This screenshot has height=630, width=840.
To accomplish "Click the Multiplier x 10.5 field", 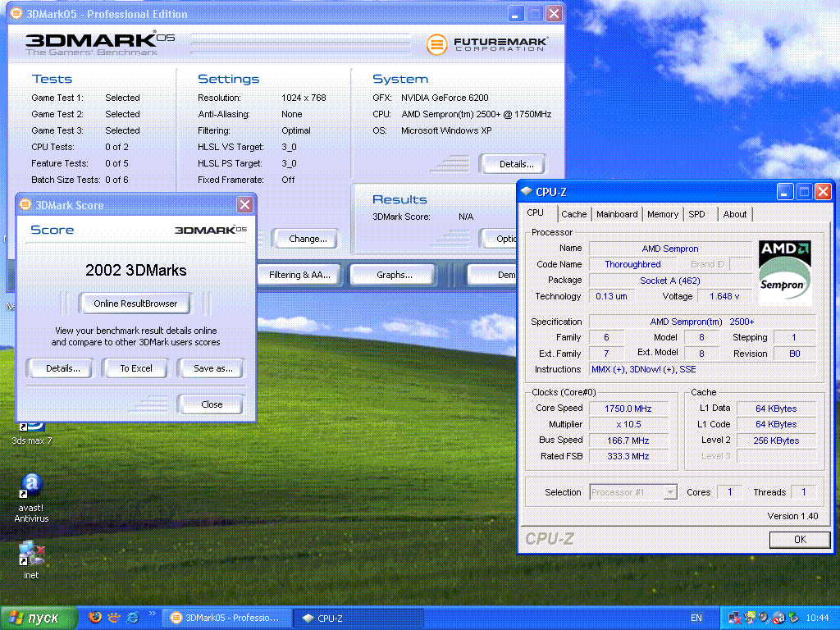I will 628,424.
